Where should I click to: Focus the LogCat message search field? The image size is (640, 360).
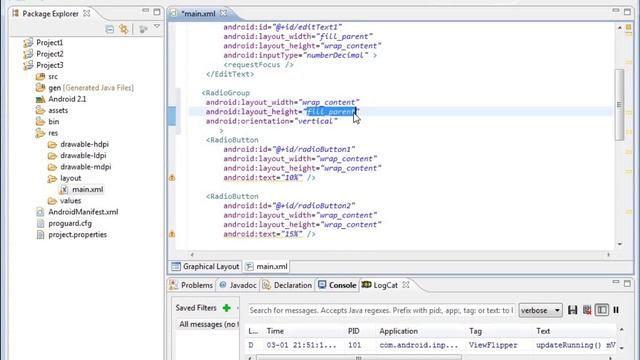381,311
